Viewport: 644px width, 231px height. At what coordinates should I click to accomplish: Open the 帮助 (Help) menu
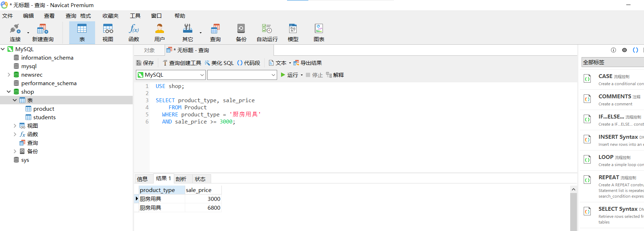[180, 16]
